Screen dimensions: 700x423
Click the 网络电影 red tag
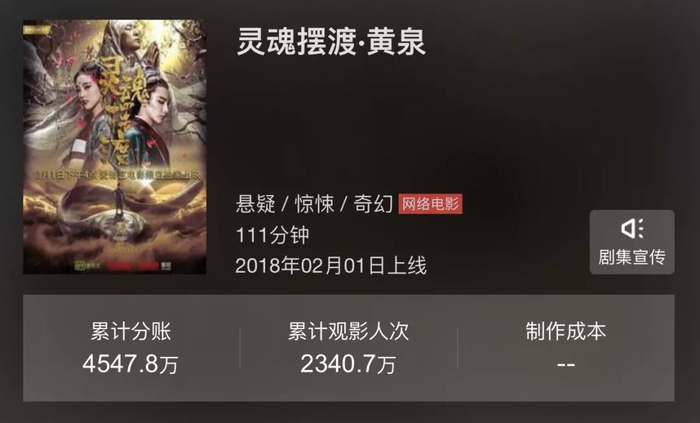click(x=430, y=204)
